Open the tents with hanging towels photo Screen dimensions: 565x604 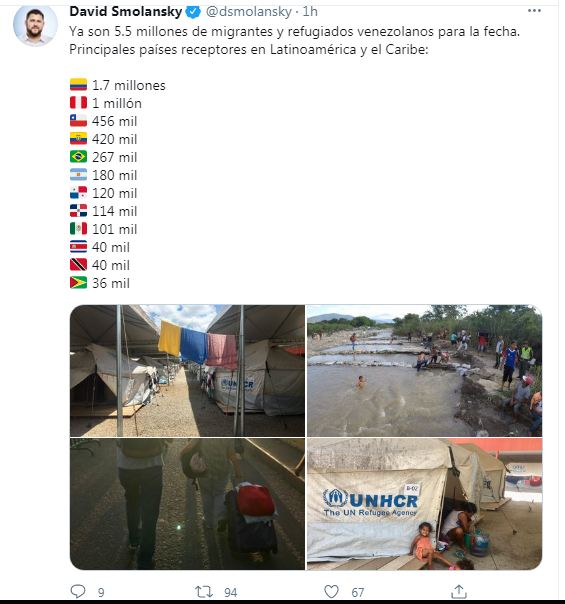point(187,371)
